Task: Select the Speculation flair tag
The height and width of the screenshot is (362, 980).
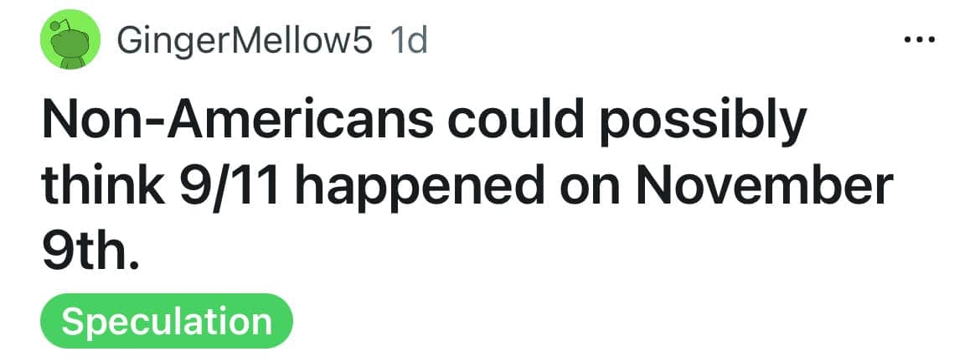Action: point(167,322)
